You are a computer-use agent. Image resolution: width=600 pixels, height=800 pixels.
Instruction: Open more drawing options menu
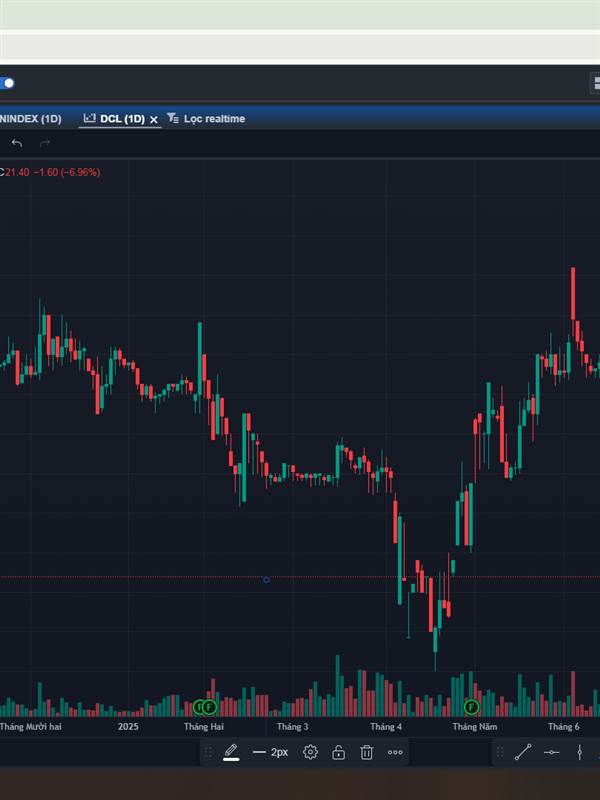pyautogui.click(x=395, y=752)
